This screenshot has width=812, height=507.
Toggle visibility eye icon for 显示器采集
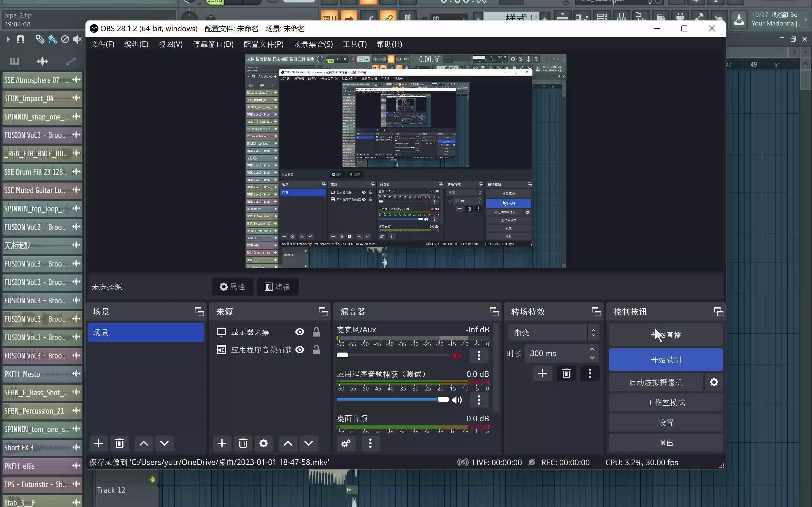coord(299,332)
